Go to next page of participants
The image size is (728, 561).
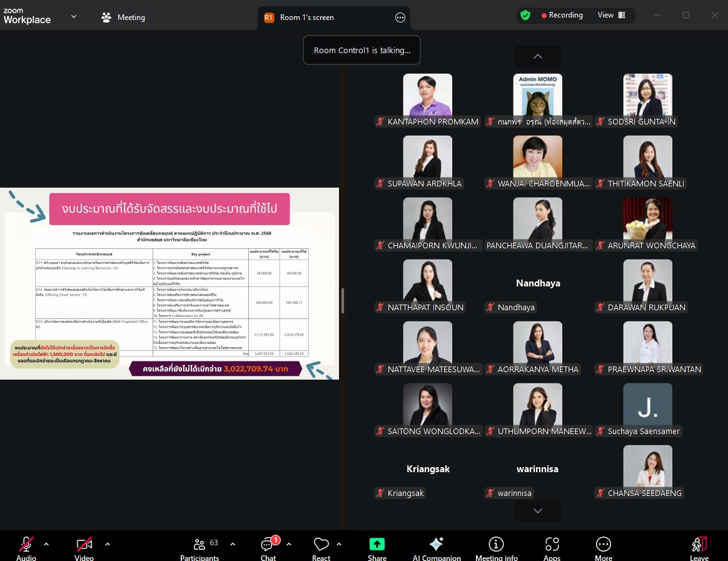tap(538, 511)
